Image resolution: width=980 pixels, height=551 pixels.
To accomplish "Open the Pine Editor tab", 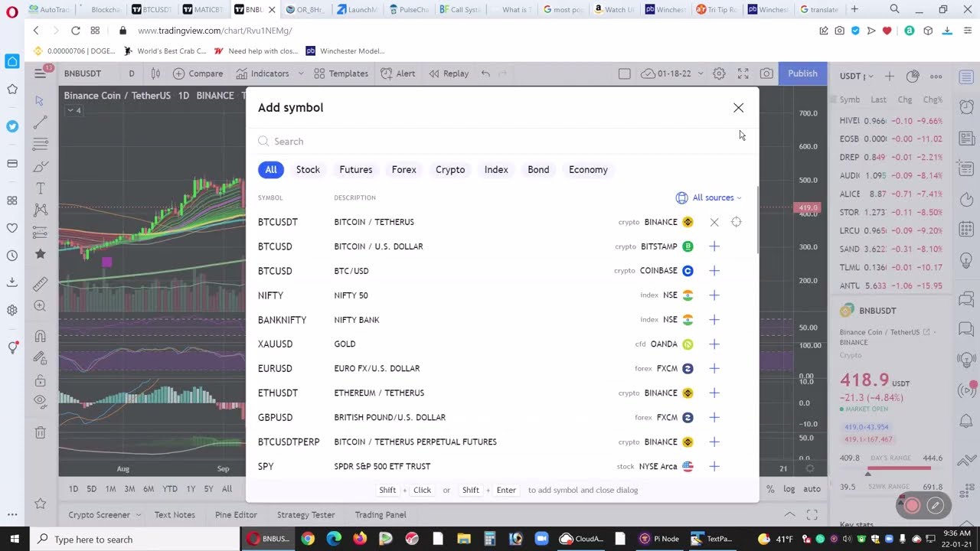I will point(236,515).
